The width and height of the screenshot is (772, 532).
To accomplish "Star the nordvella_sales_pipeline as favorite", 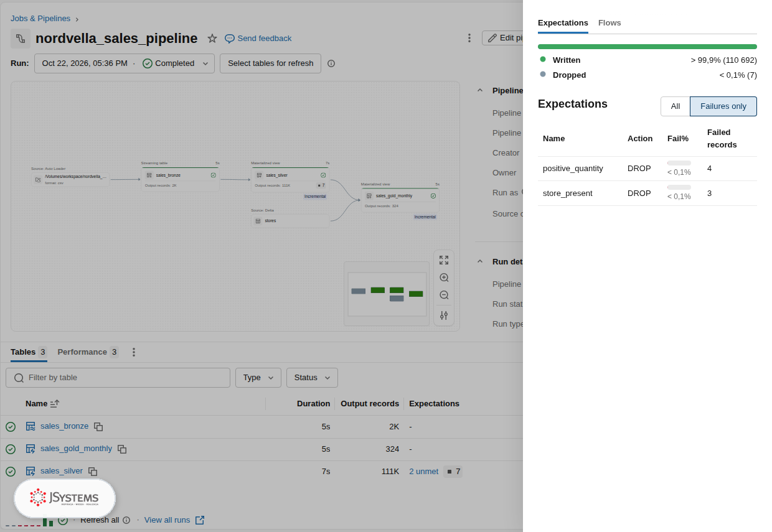I will point(212,39).
